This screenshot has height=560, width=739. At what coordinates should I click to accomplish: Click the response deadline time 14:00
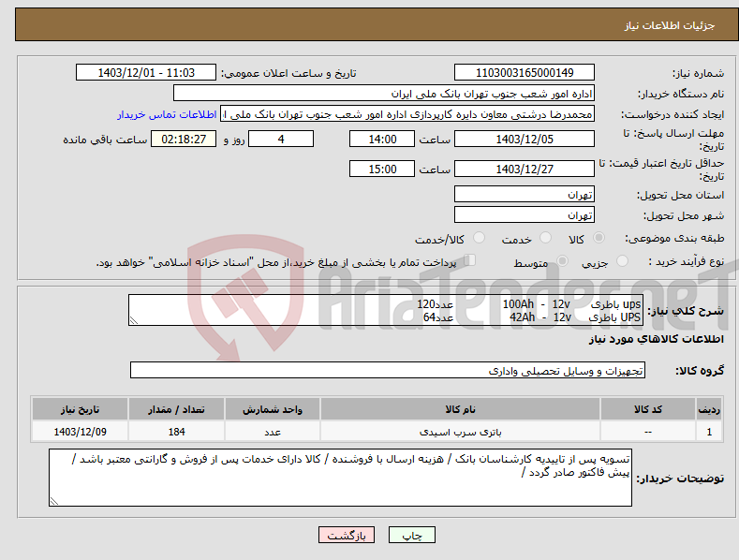(x=382, y=139)
